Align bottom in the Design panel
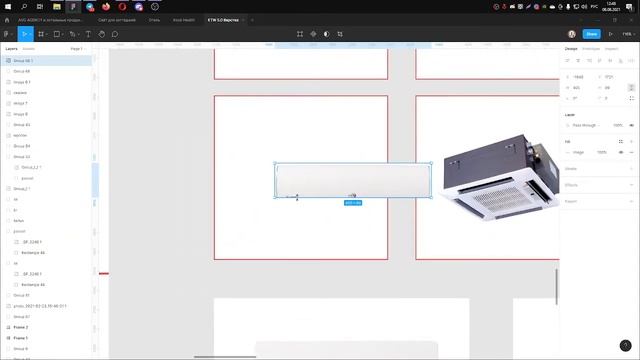This screenshot has width=640, height=360. [621, 60]
